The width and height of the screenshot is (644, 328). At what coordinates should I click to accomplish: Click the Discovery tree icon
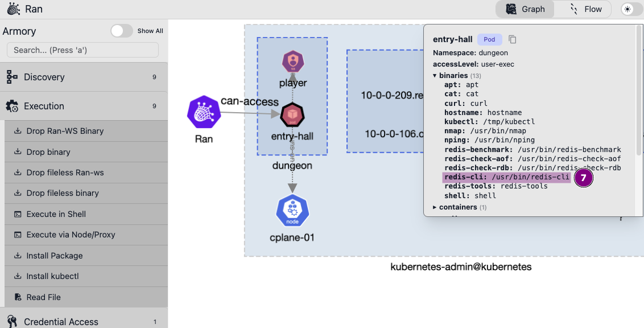[12, 77]
